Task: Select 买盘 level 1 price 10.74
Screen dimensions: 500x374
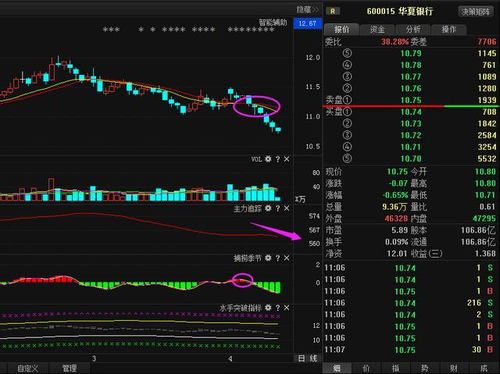Action: [411, 112]
